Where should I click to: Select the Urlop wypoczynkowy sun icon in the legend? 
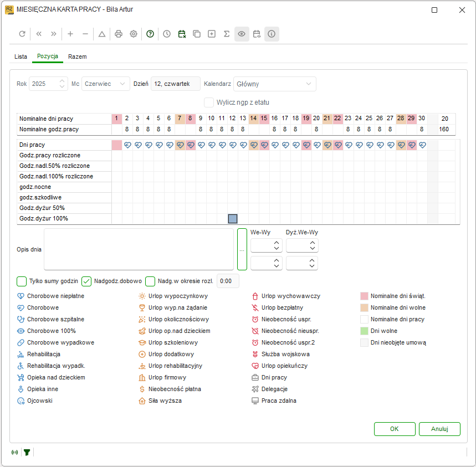click(x=142, y=296)
